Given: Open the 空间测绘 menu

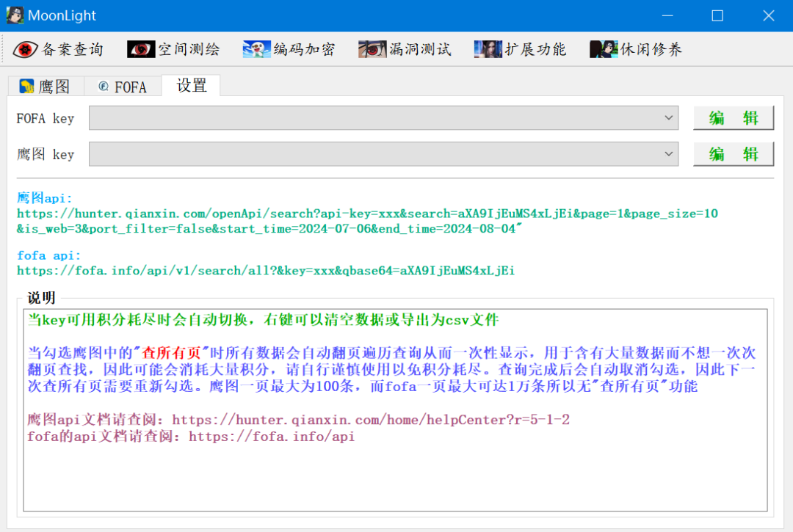Looking at the screenshot, I should [x=174, y=49].
